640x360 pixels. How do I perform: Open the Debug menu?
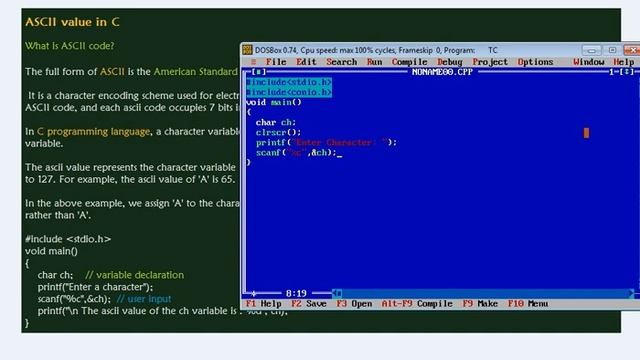(x=450, y=62)
